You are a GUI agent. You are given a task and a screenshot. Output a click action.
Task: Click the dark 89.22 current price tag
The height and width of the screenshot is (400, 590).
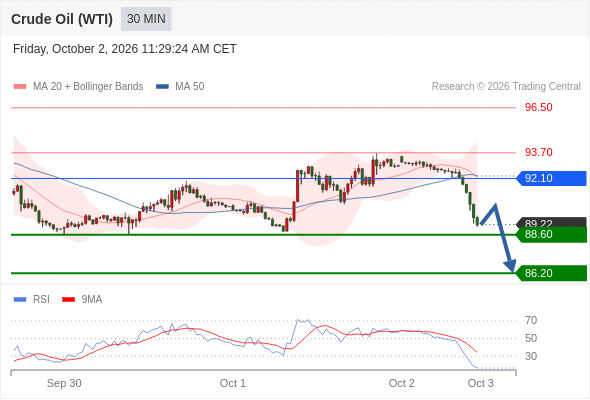551,222
